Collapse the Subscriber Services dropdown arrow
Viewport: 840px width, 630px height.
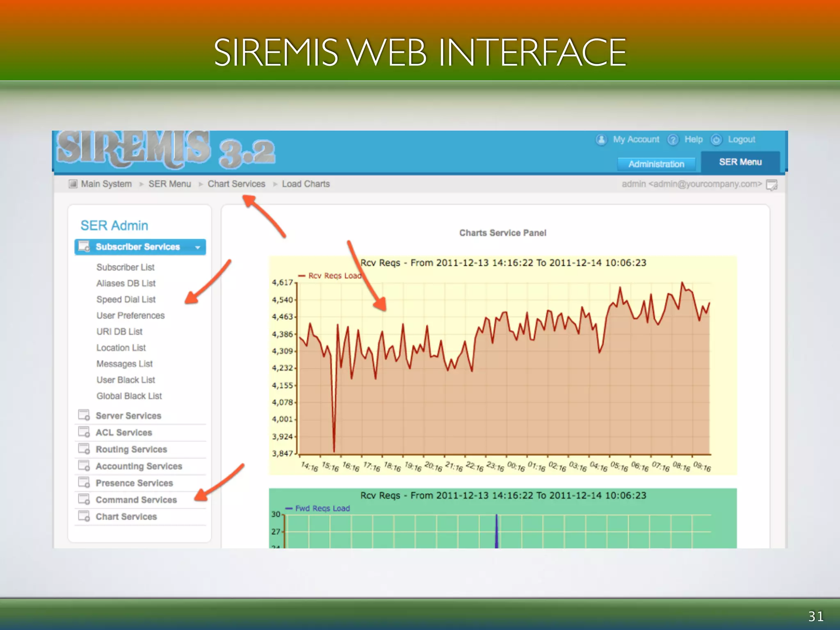(198, 247)
